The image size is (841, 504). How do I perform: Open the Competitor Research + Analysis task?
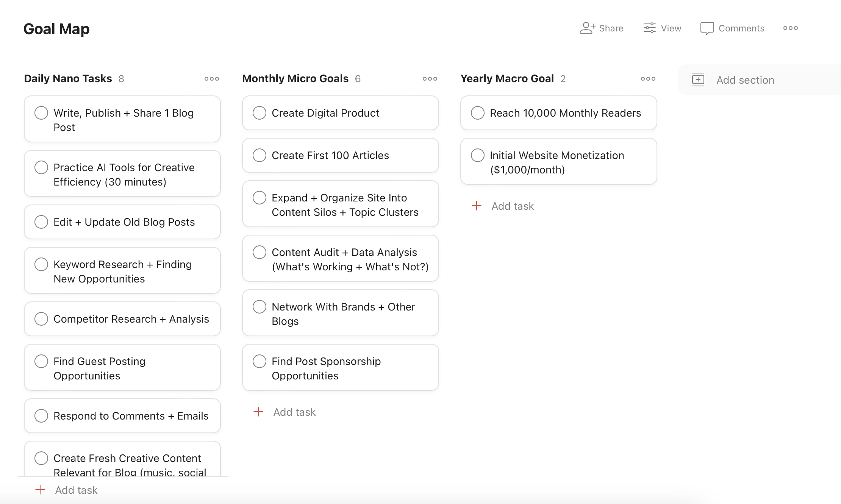[x=131, y=319]
